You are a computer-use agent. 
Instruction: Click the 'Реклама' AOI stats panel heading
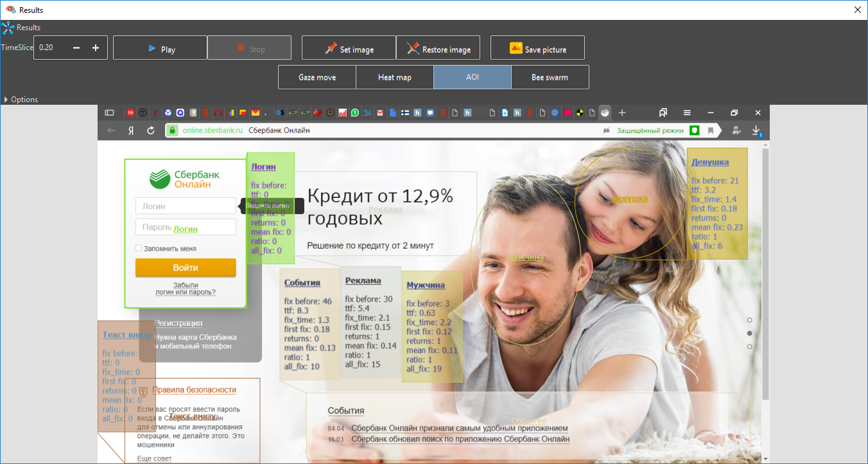363,280
